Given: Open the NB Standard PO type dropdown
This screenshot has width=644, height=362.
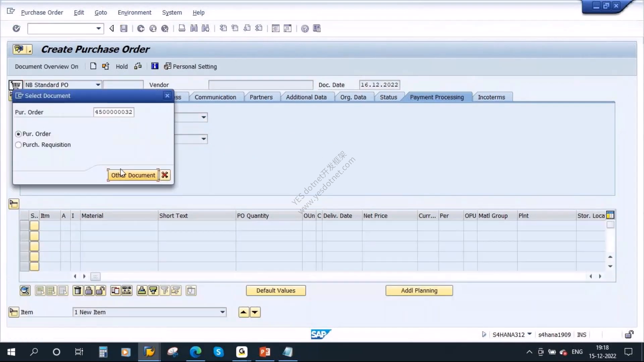Looking at the screenshot, I should (98, 85).
